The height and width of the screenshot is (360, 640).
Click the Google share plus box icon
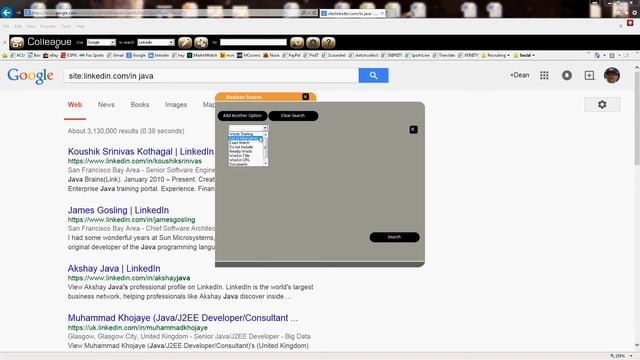point(589,75)
